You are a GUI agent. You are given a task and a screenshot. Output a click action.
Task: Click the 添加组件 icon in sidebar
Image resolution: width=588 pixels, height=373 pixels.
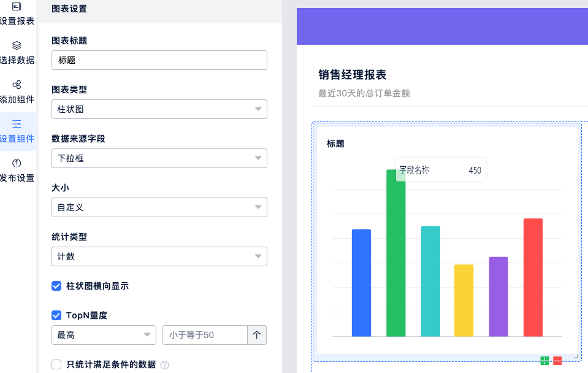click(x=17, y=85)
